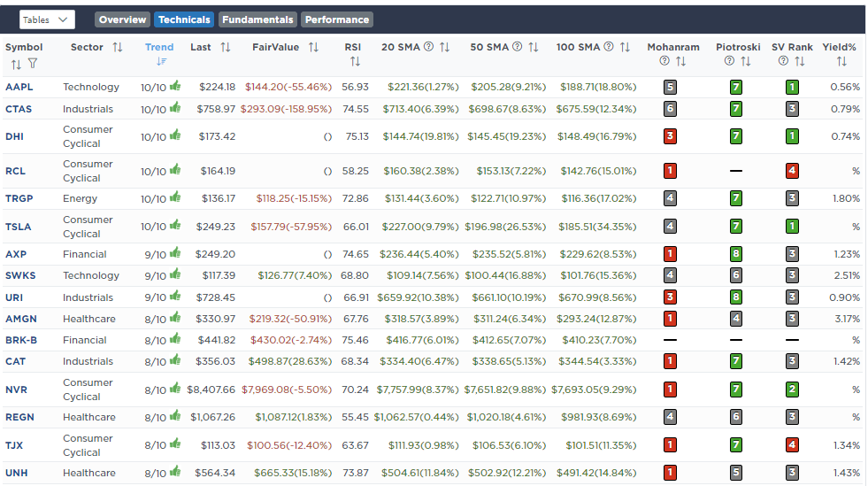The height and width of the screenshot is (486, 868).
Task: Open the TSLA ticker link
Action: (19, 227)
